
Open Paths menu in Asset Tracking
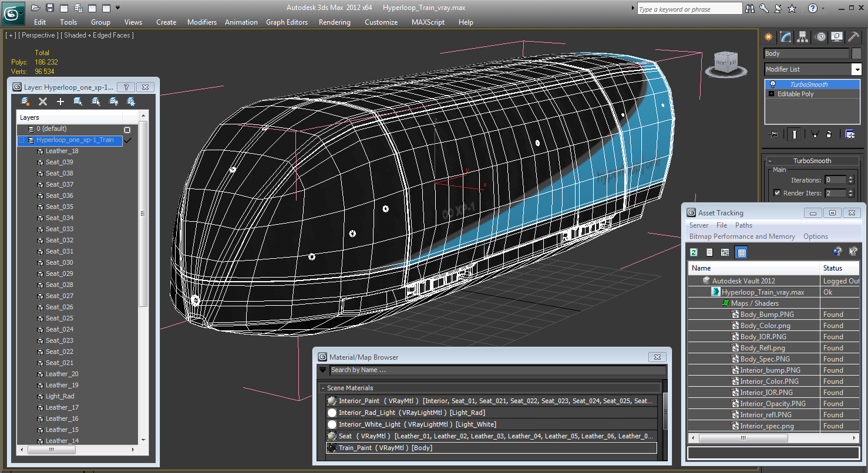743,225
